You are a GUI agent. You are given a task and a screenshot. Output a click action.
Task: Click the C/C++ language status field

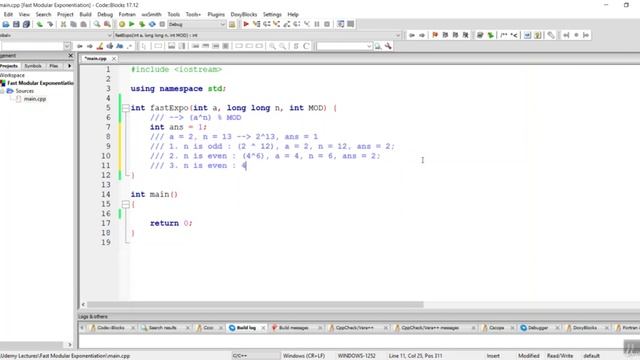(x=256, y=356)
